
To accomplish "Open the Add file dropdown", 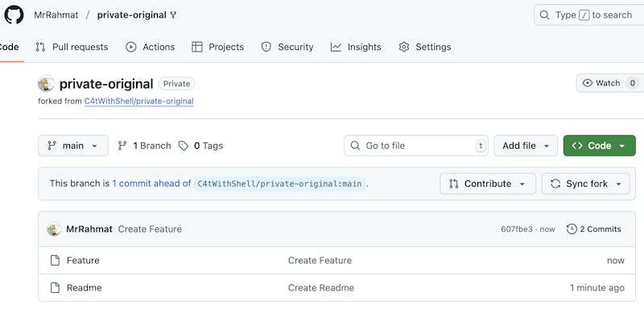I will click(526, 146).
